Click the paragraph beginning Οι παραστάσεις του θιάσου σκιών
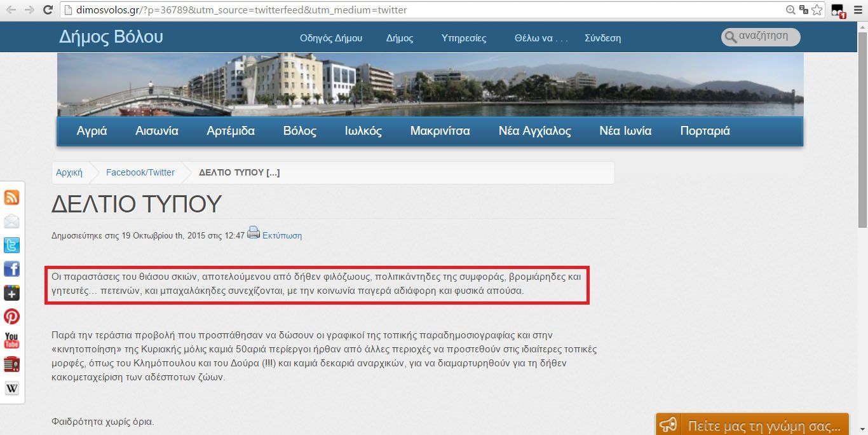This screenshot has width=868, height=435. click(316, 284)
